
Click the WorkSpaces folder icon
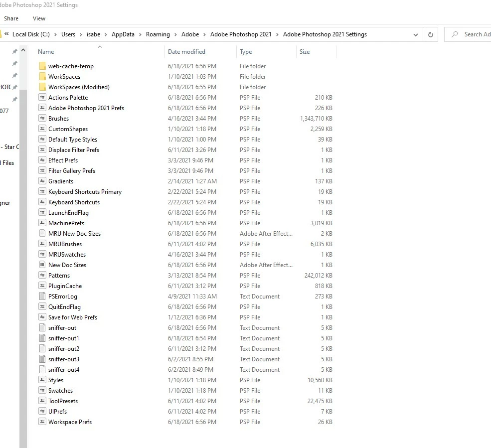42,76
